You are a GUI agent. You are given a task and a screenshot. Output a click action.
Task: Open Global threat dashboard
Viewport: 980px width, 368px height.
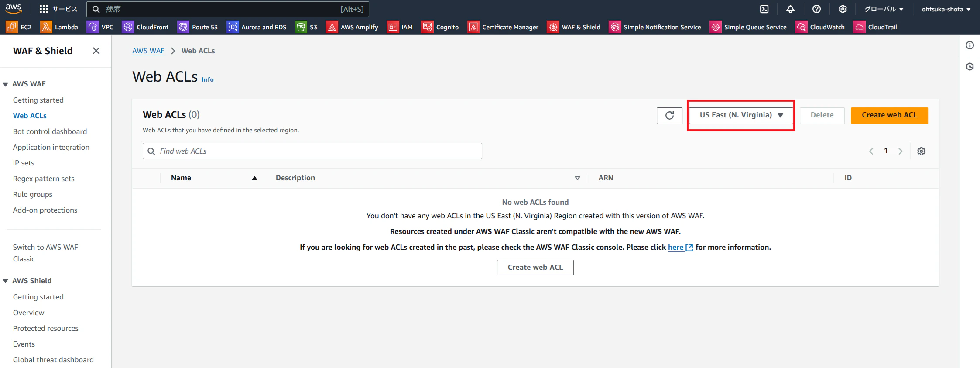coord(53,360)
